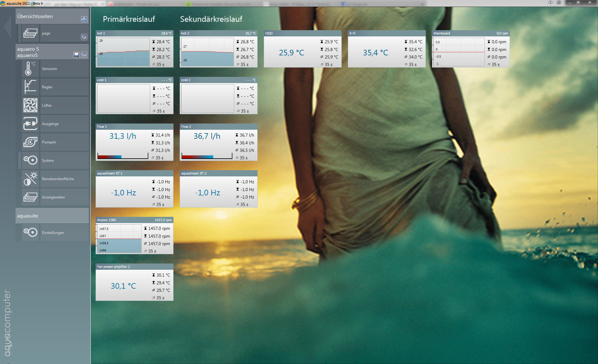Screen dimensions: 598x364
Task: Toggle the left-right arrows icon in title bar
Action: pos(550,2)
